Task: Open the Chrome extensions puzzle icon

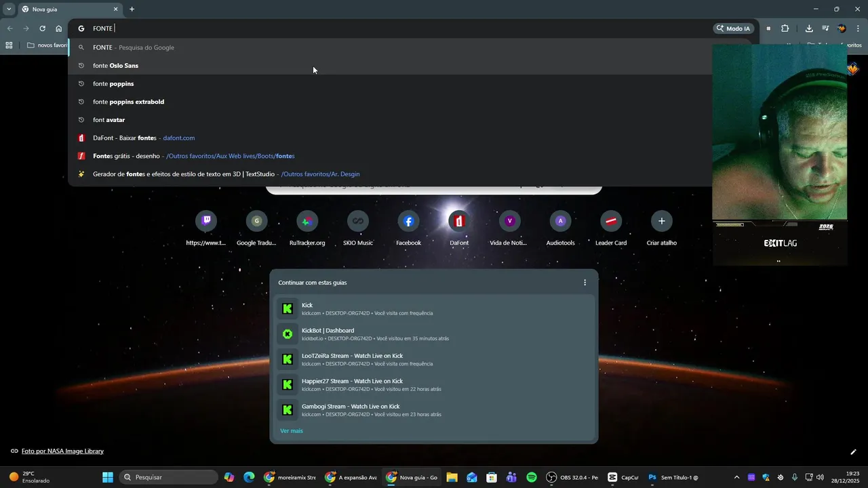Action: pos(785,28)
